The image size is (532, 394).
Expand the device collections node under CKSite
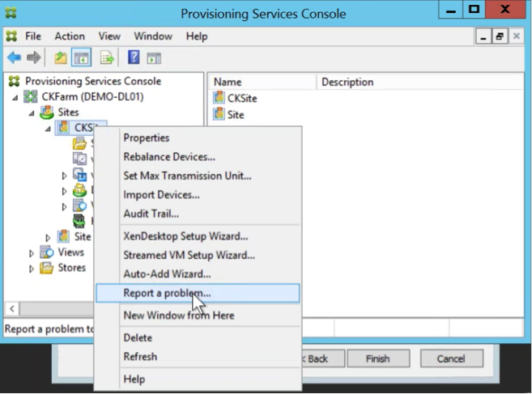(64, 191)
